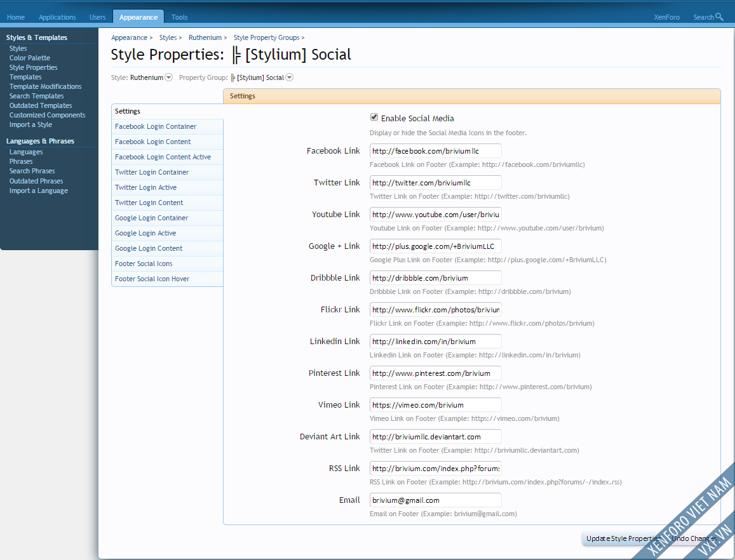Go to Style Properties sidebar link
The width and height of the screenshot is (735, 560).
click(33, 67)
